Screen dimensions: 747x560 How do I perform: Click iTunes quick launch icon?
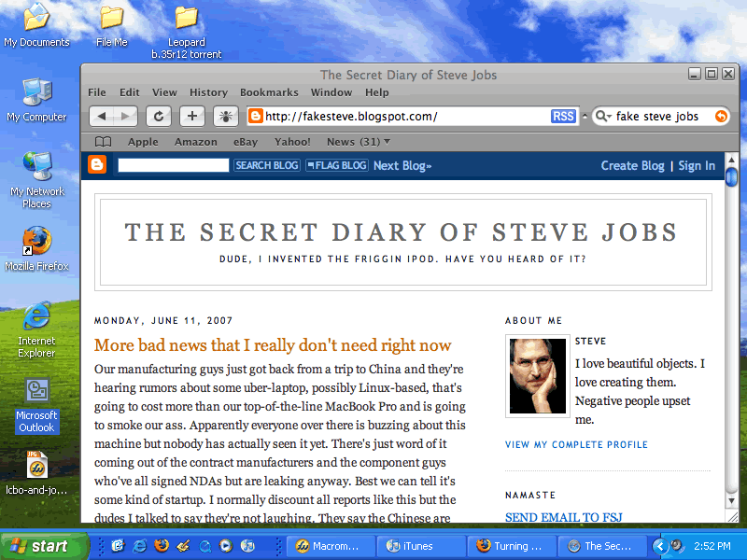coord(247,546)
